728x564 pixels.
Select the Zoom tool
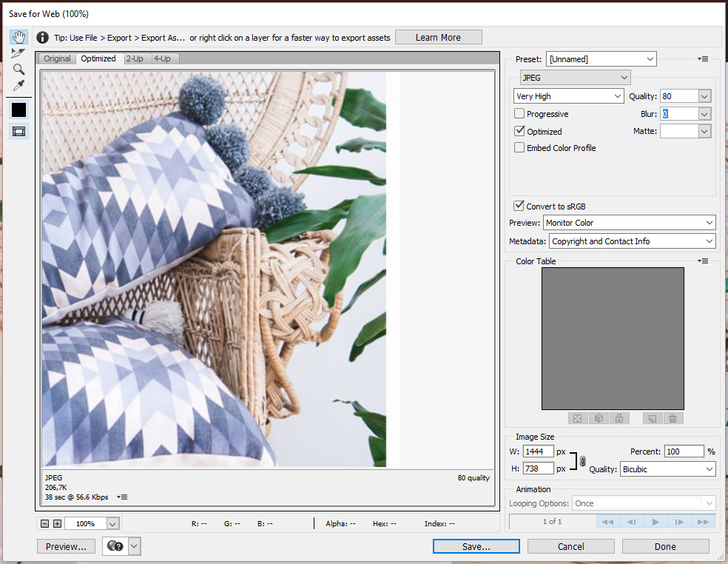click(x=18, y=70)
